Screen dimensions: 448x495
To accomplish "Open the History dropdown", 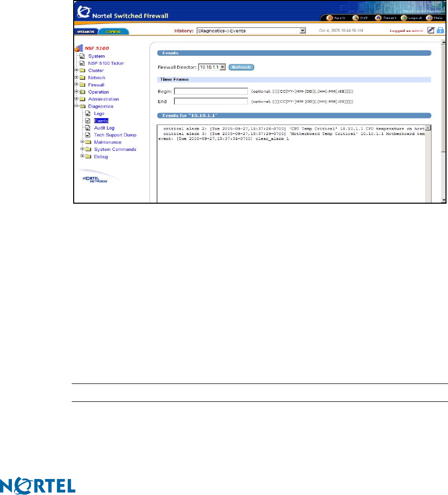I will point(303,30).
